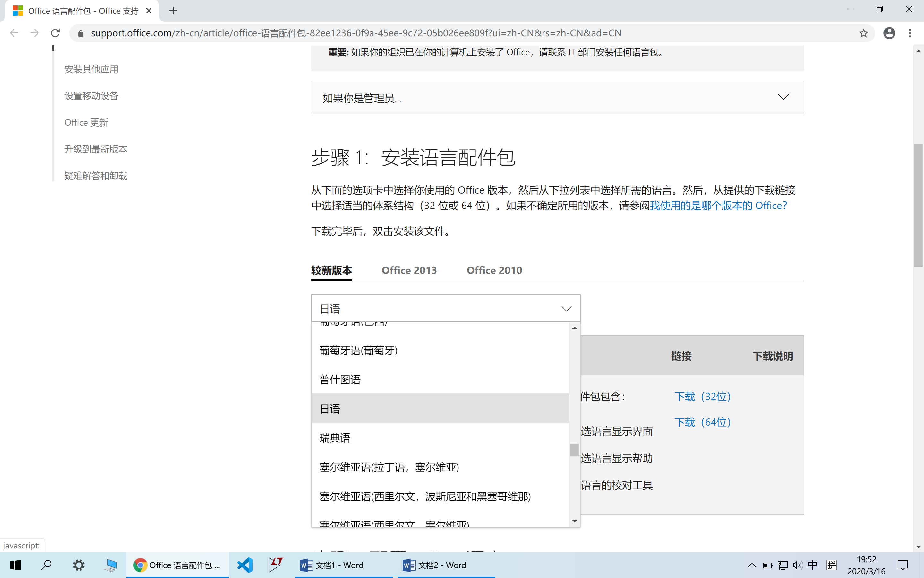Click the address bar URL
This screenshot has width=924, height=578.
coord(356,33)
